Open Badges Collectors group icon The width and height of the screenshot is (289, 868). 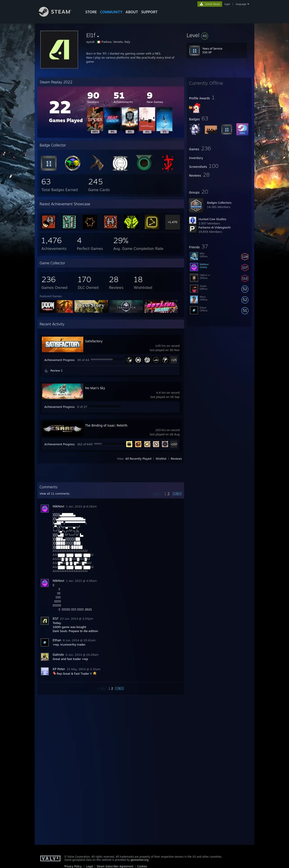click(x=196, y=205)
